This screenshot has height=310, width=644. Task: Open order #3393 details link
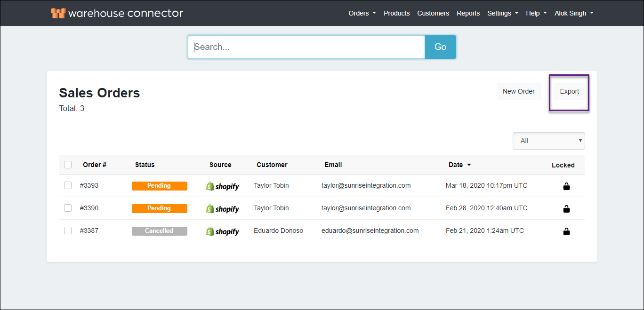89,185
